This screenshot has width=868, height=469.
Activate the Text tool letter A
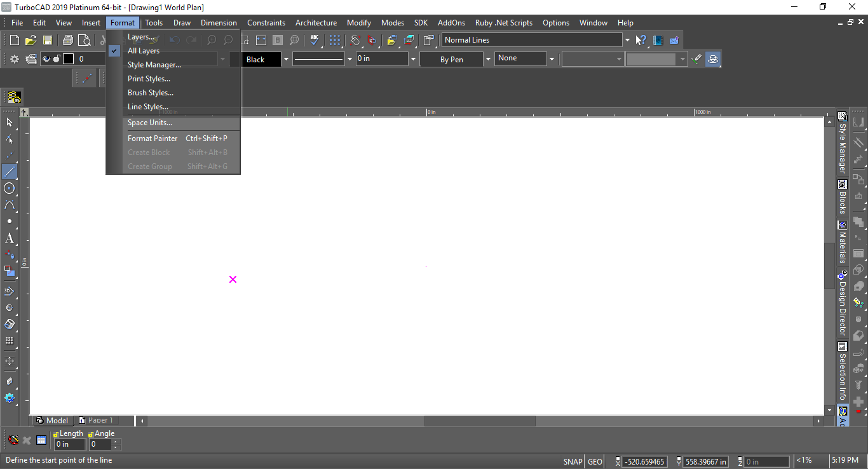point(10,239)
